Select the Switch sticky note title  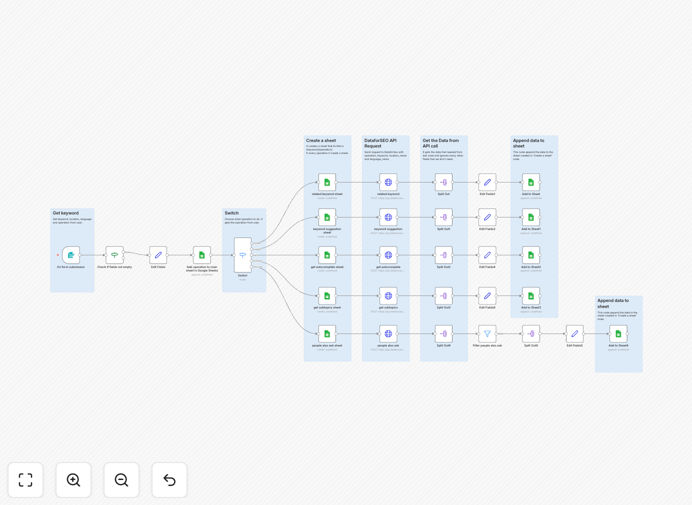(232, 213)
